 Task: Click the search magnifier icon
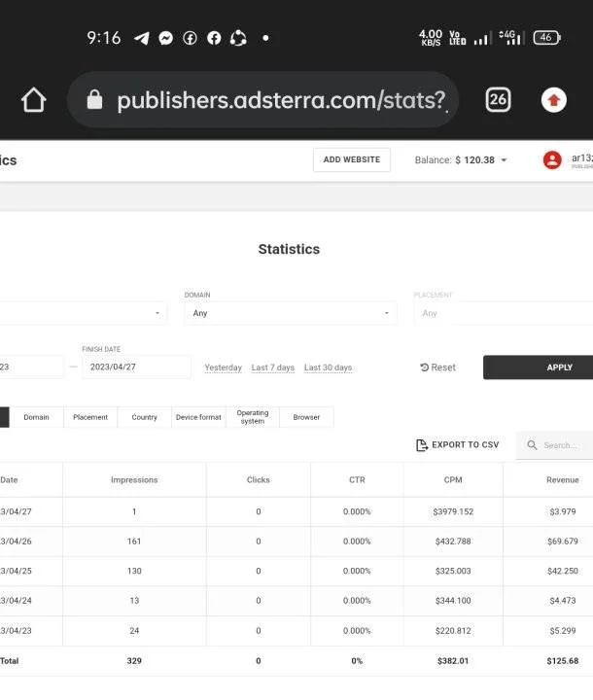532,445
